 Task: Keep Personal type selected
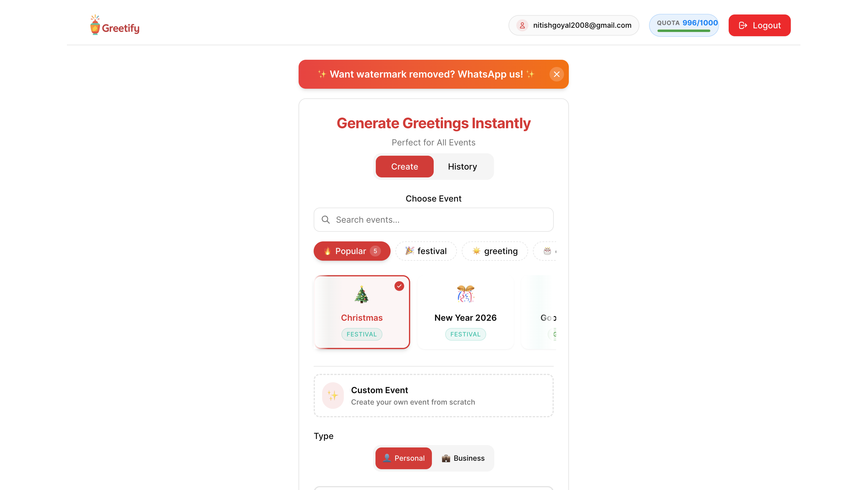coord(403,458)
